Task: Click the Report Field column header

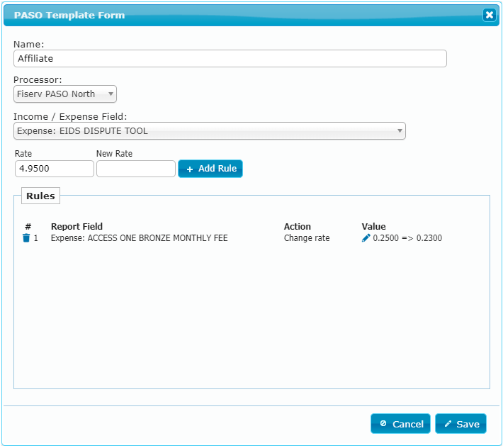Action: click(77, 227)
